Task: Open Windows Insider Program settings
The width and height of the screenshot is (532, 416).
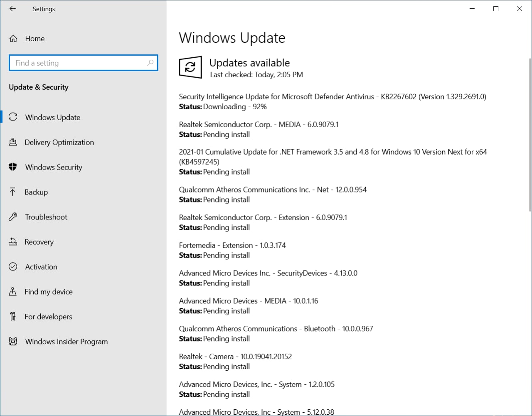Action: pos(83,342)
